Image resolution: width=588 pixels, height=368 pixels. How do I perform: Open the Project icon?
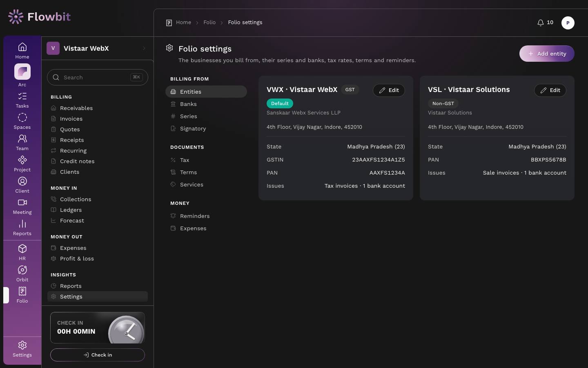pyautogui.click(x=22, y=164)
